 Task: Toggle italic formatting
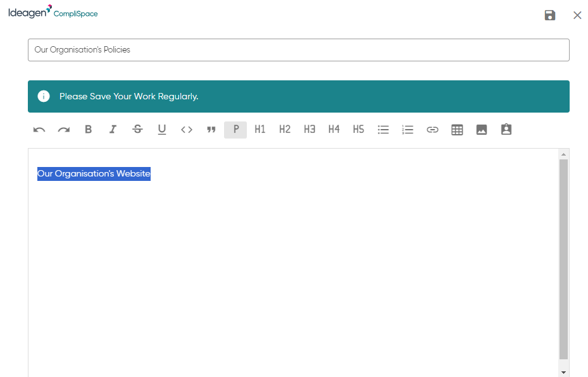click(x=113, y=130)
